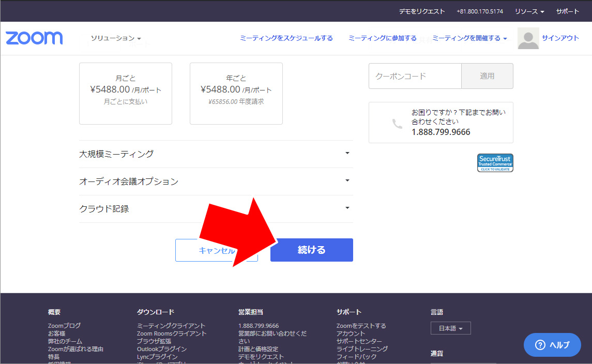The height and width of the screenshot is (364, 592).
Task: Click the user profile avatar icon
Action: [528, 39]
